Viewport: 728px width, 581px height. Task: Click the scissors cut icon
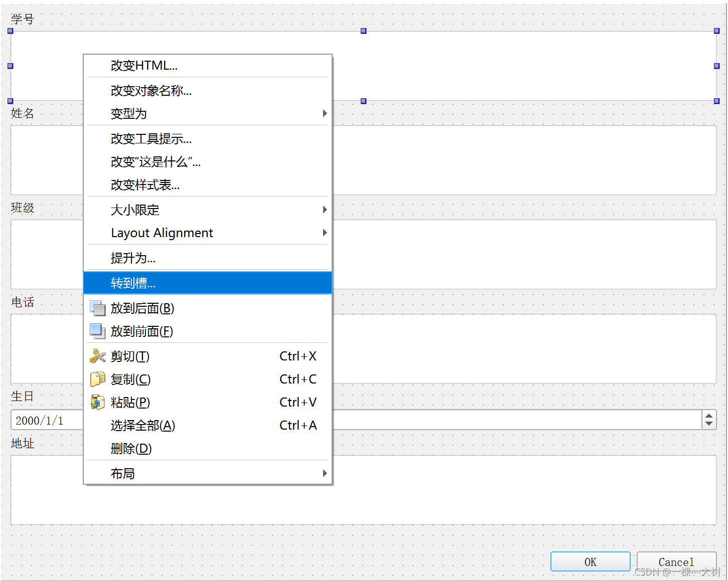(x=97, y=356)
